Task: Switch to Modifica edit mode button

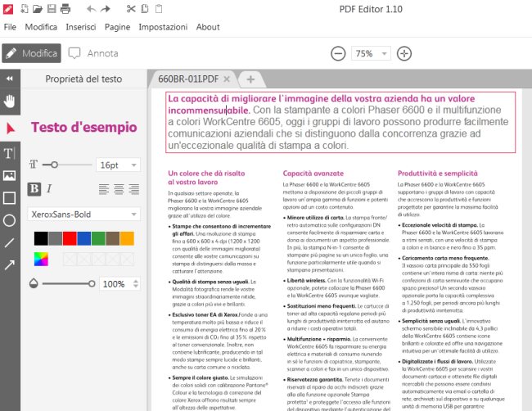Action: click(32, 53)
